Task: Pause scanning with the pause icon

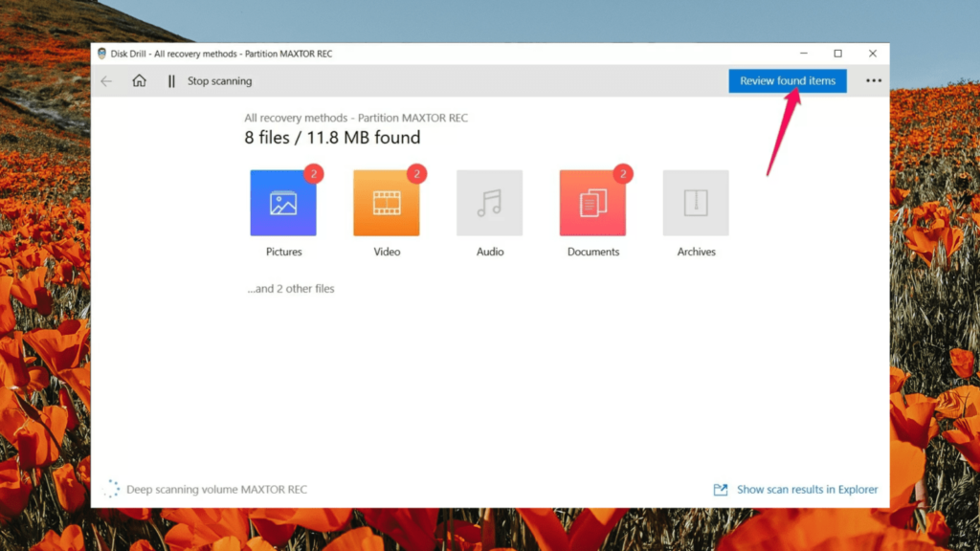Action: coord(170,80)
